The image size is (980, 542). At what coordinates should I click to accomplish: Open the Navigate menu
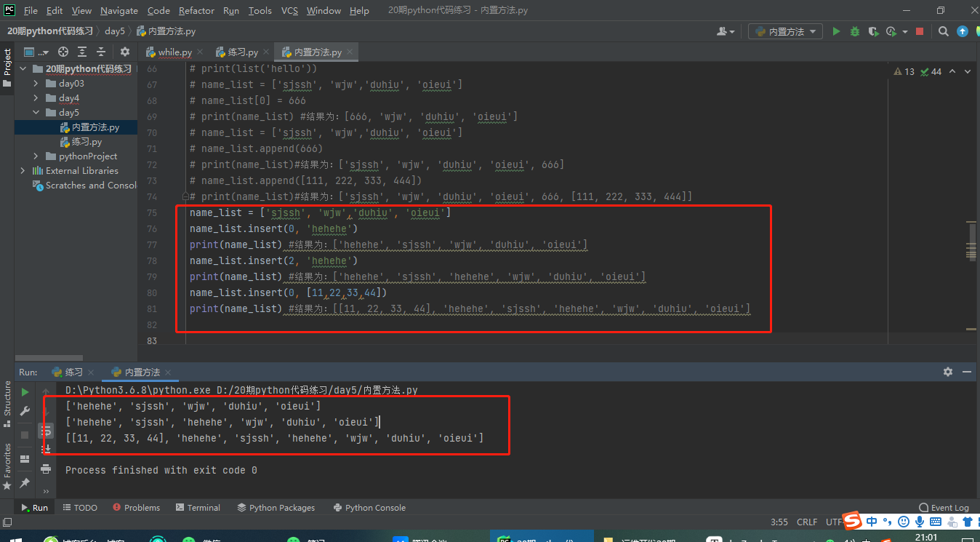(x=119, y=11)
